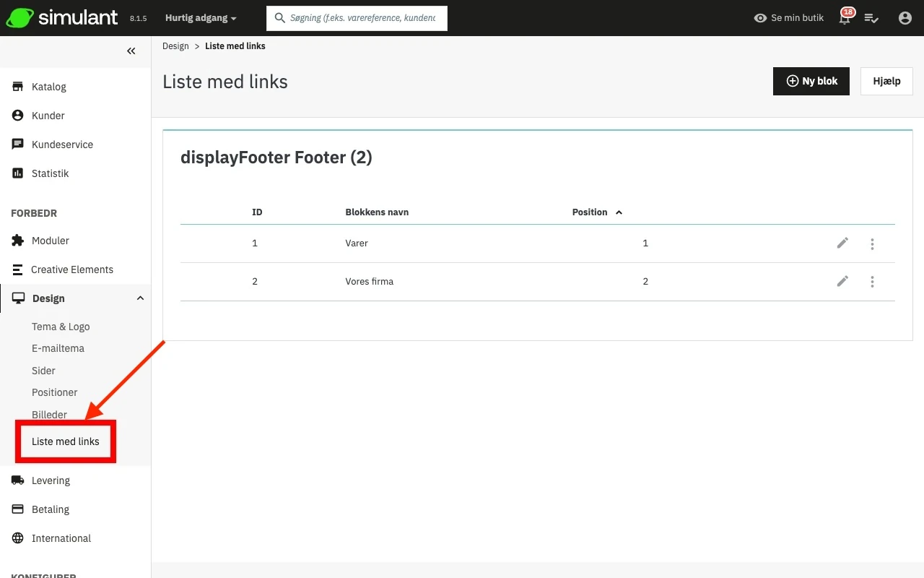Click the search magnifier in the top bar

(x=279, y=18)
